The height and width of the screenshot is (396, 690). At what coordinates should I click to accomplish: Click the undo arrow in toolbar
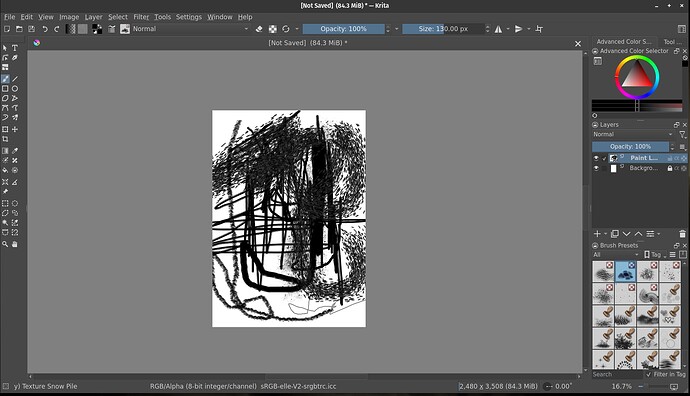click(x=44, y=29)
